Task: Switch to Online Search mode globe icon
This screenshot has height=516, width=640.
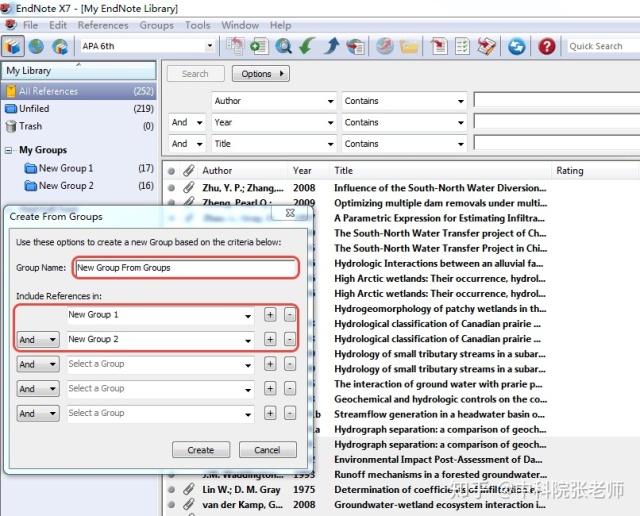Action: (x=36, y=46)
